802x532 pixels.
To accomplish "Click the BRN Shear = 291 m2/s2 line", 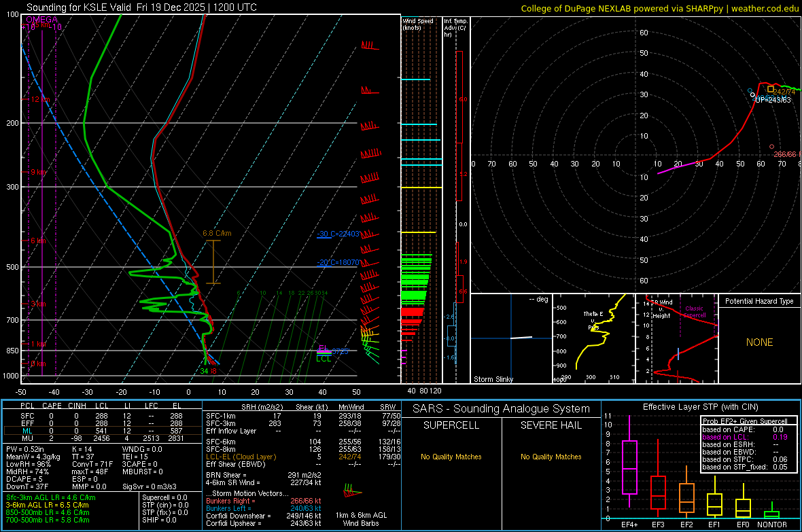I will point(264,475).
